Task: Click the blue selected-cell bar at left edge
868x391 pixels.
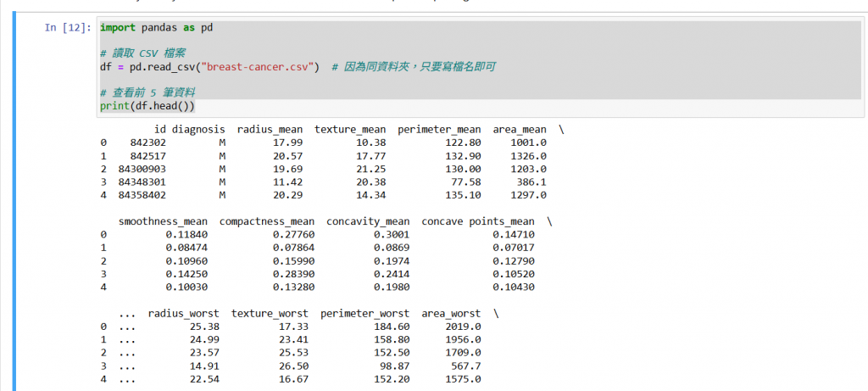Action: click(14, 203)
